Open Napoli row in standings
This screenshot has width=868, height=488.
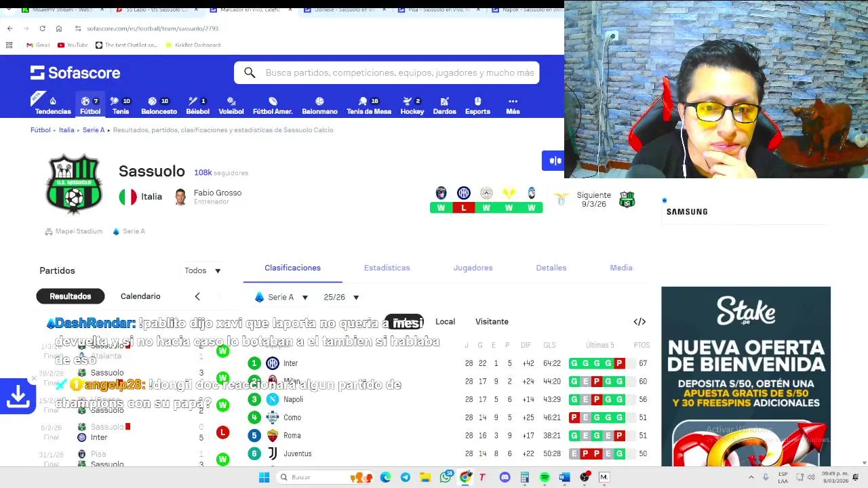tap(449, 399)
